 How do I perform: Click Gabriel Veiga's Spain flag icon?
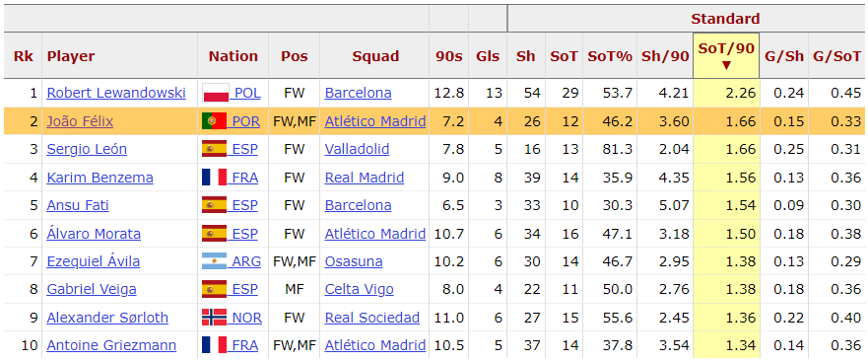click(x=214, y=289)
